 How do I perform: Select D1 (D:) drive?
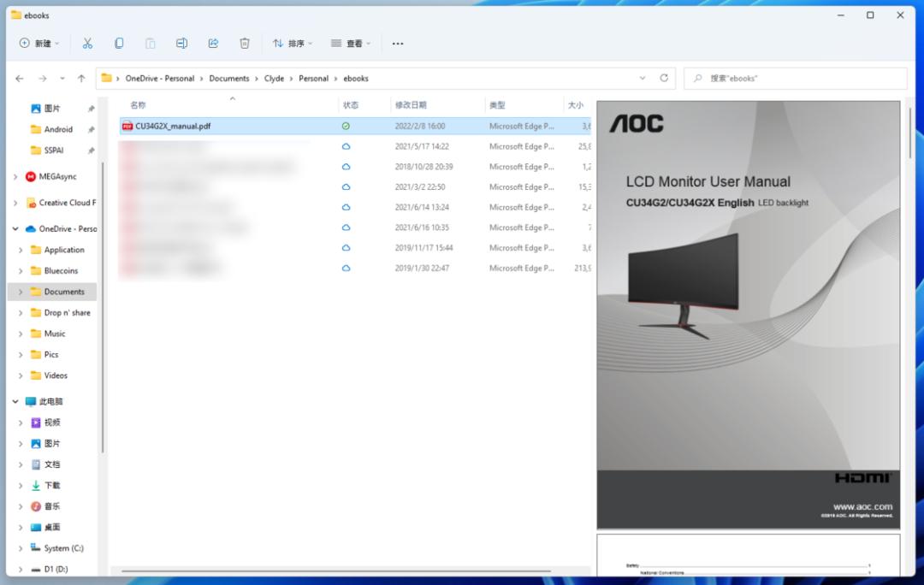tap(56, 569)
